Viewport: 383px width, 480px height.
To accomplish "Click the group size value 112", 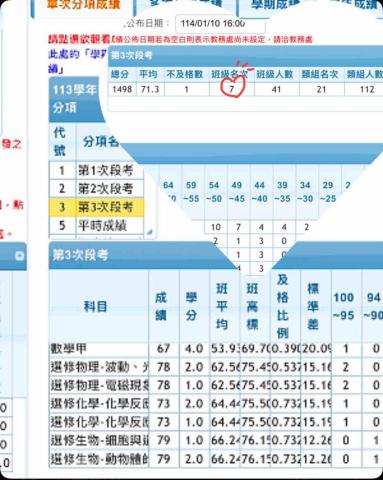I will (367, 89).
